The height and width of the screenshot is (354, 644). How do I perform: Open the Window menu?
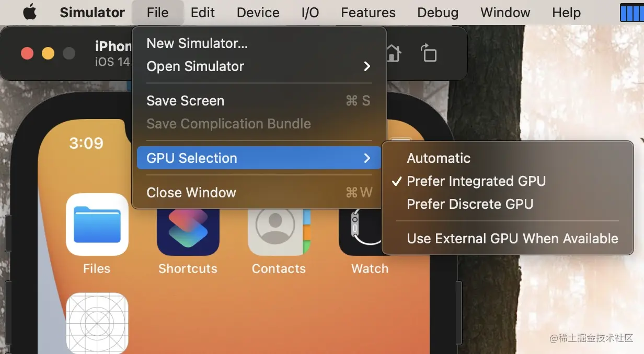point(505,13)
